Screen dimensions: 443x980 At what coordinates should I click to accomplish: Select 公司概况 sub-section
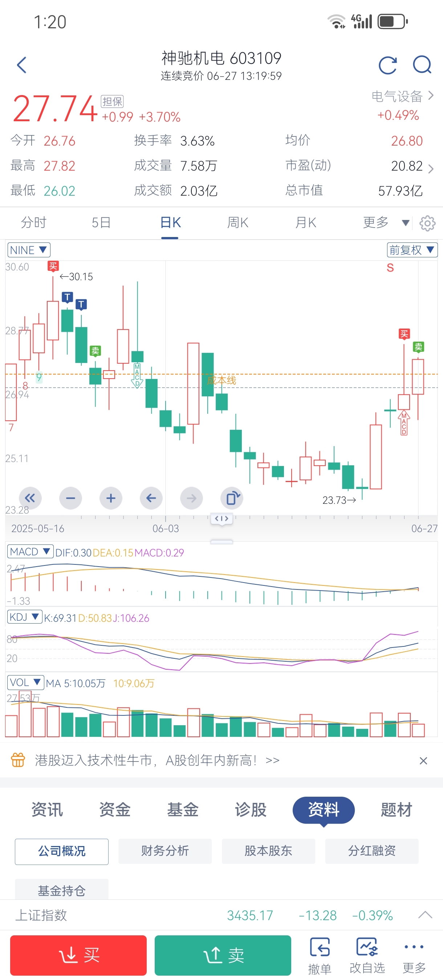(x=62, y=851)
